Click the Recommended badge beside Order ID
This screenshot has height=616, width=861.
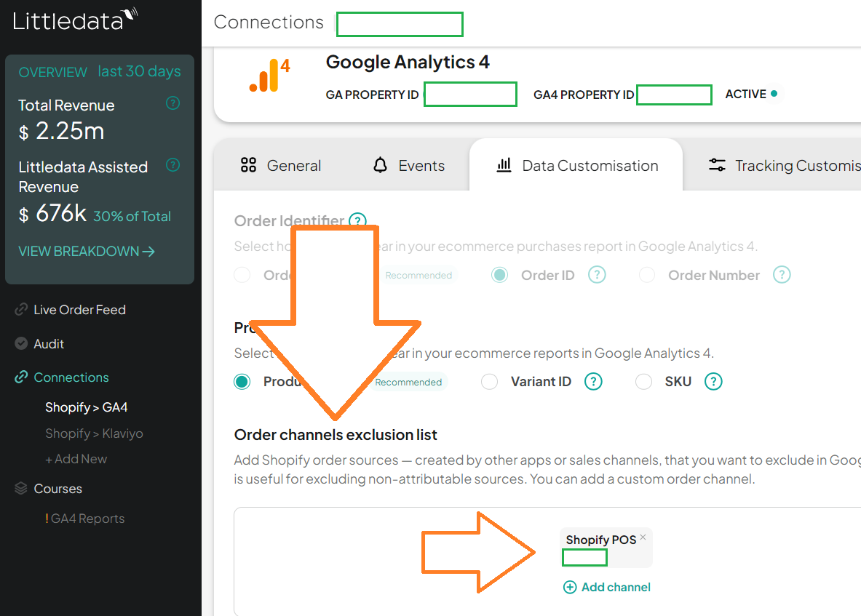coord(418,275)
